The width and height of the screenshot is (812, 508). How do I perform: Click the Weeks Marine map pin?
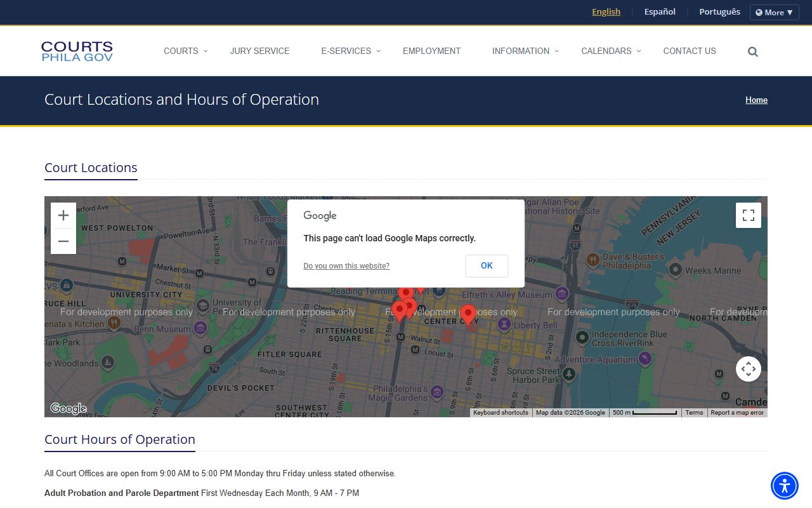pos(676,271)
